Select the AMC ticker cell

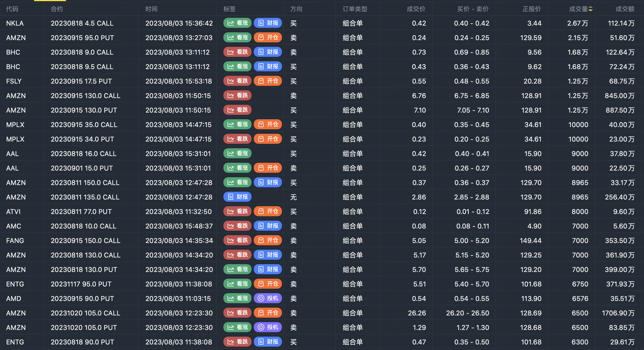[14, 226]
